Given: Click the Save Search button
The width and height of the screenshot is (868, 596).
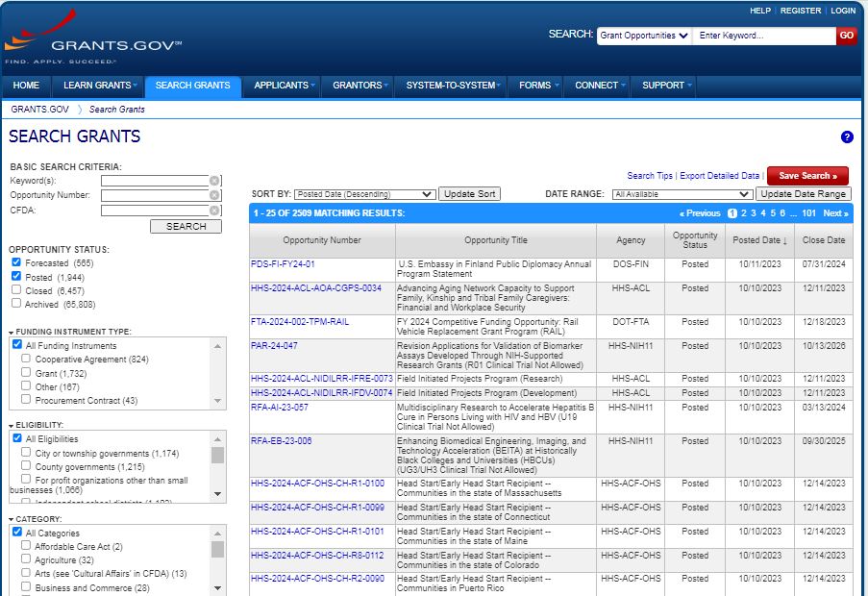Looking at the screenshot, I should [x=807, y=176].
